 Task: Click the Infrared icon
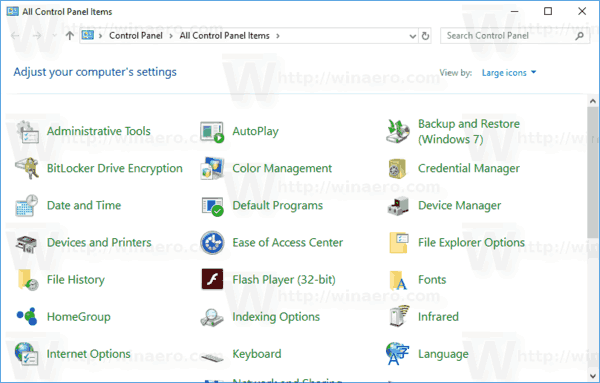[x=398, y=316]
